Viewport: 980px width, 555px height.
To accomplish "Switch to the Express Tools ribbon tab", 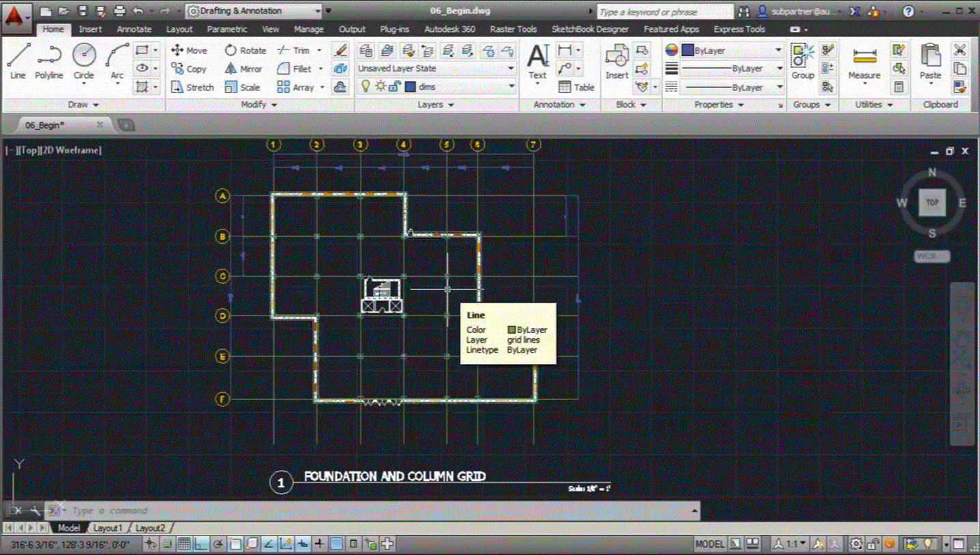I will coord(739,29).
